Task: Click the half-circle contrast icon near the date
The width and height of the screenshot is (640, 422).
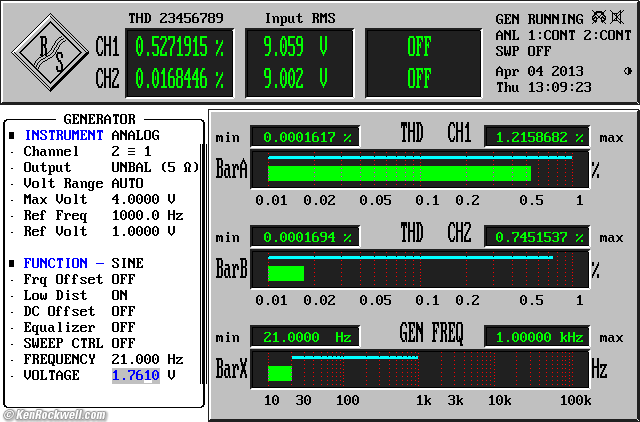Action: (x=627, y=71)
